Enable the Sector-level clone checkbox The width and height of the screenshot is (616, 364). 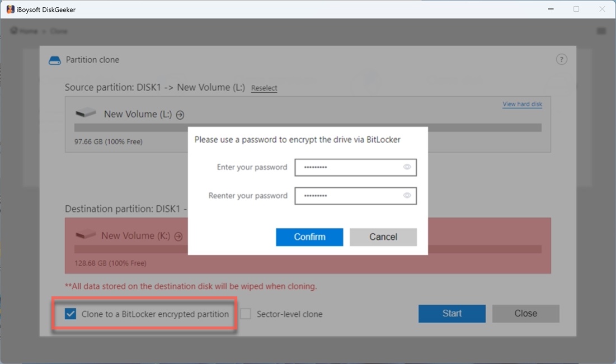coord(246,314)
